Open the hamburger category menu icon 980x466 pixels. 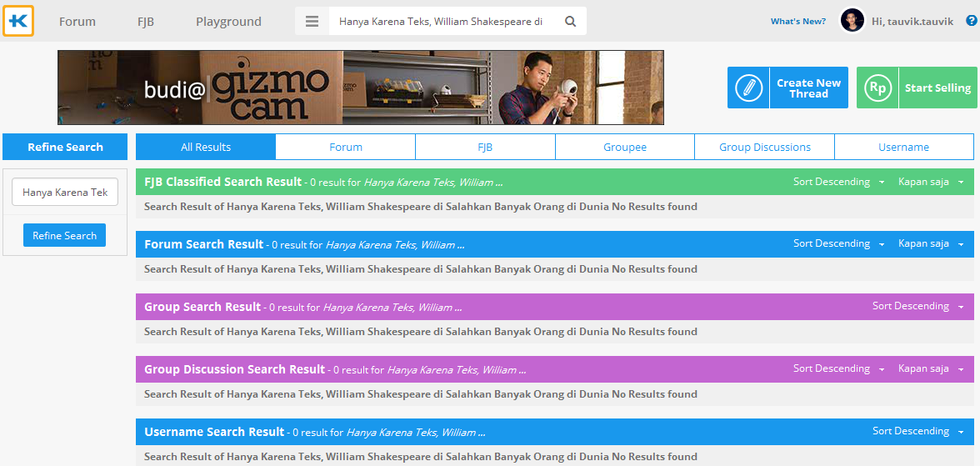pyautogui.click(x=312, y=22)
